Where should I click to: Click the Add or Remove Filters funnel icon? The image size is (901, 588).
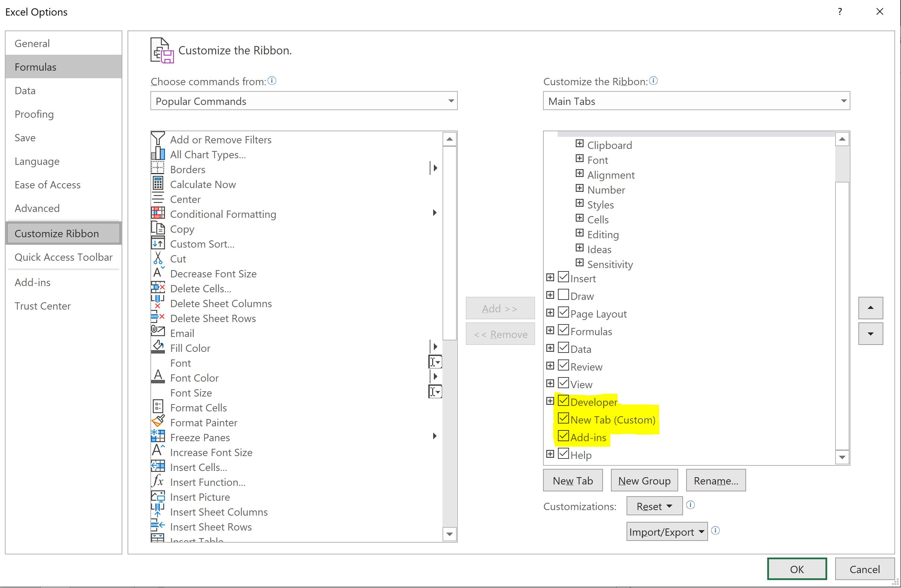tap(157, 139)
